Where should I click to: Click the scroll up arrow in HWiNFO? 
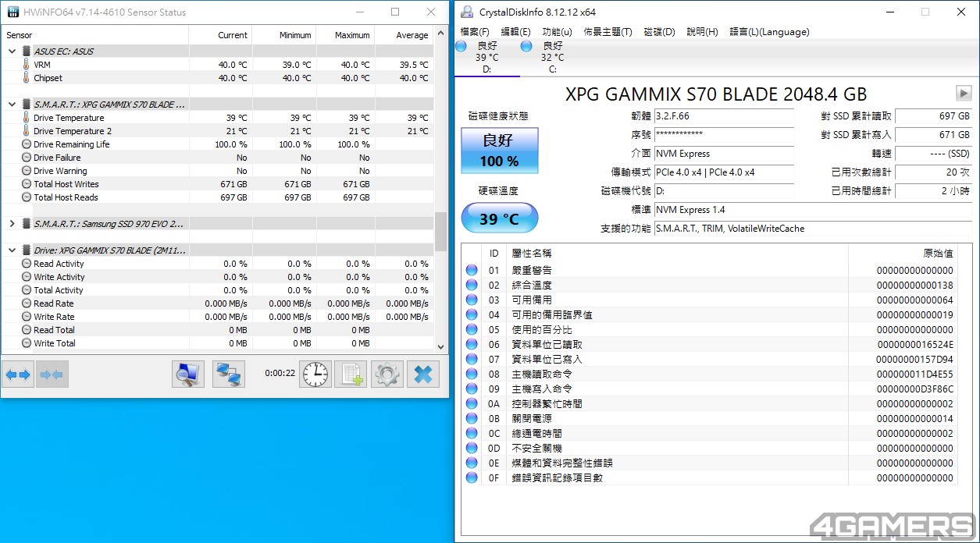[440, 32]
